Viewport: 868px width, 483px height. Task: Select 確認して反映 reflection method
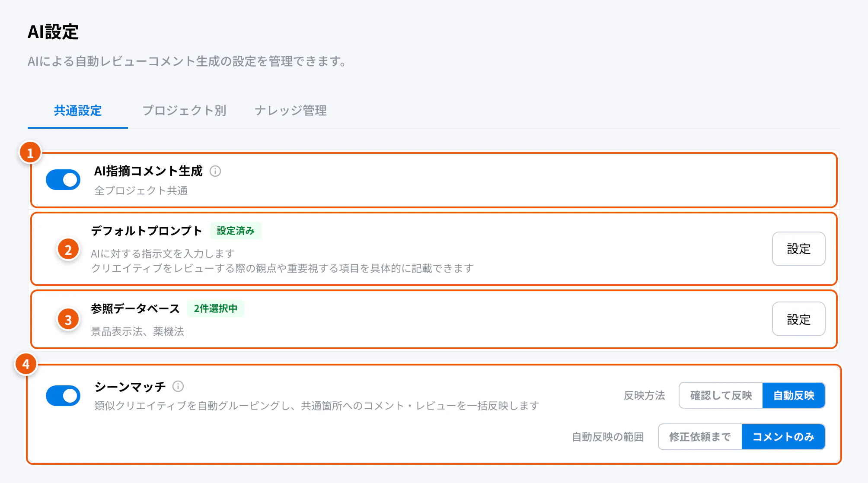721,395
